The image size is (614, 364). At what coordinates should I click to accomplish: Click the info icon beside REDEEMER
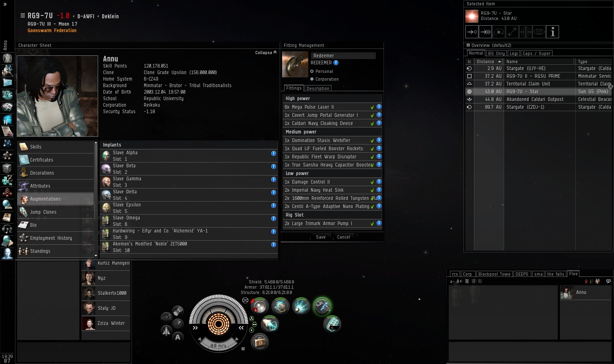(x=336, y=63)
